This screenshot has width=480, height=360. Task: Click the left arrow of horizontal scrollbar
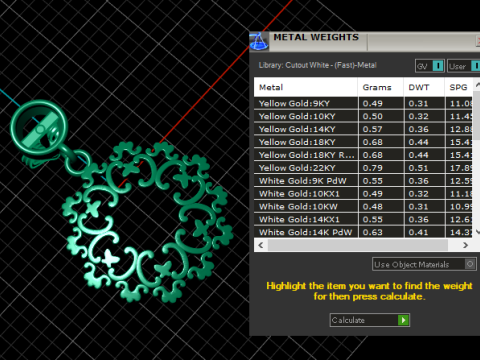coord(261,245)
